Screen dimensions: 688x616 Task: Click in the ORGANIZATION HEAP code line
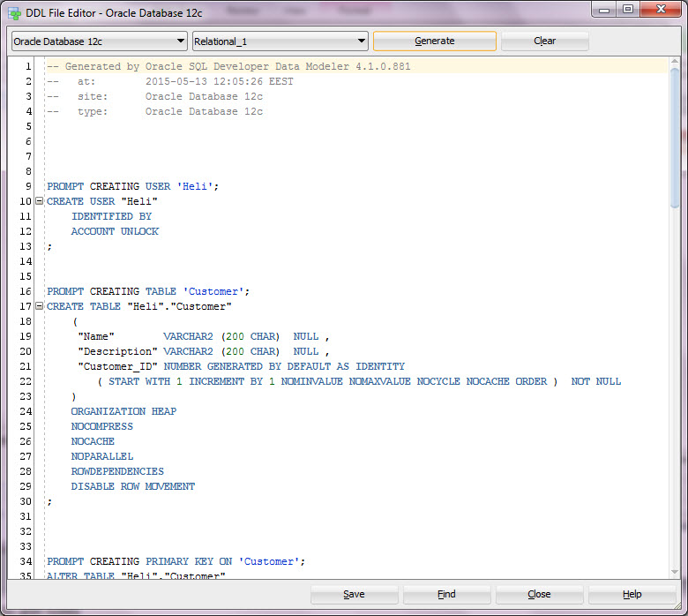(123, 411)
